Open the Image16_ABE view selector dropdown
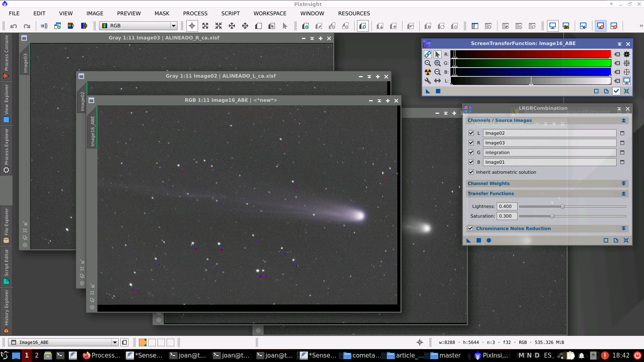Viewport: 644px width, 362px height. click(x=115, y=343)
